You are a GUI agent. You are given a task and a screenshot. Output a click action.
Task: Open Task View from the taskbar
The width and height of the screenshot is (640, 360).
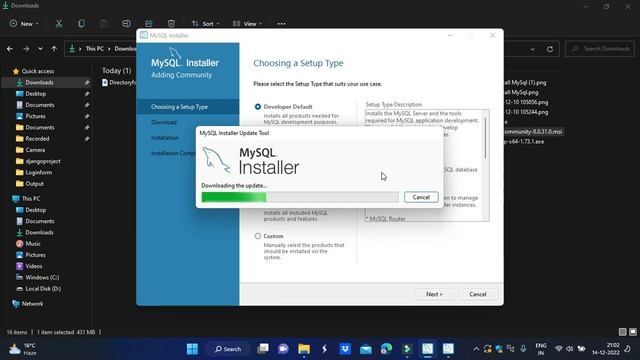(263, 349)
